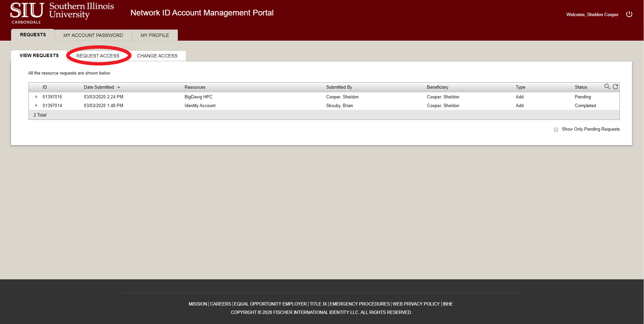The width and height of the screenshot is (644, 324).
Task: Follow the Careers footer link
Action: (x=220, y=304)
